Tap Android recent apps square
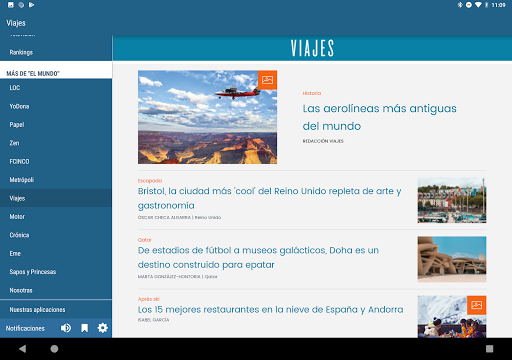Image resolution: width=512 pixels, height=360 pixels. [x=489, y=349]
